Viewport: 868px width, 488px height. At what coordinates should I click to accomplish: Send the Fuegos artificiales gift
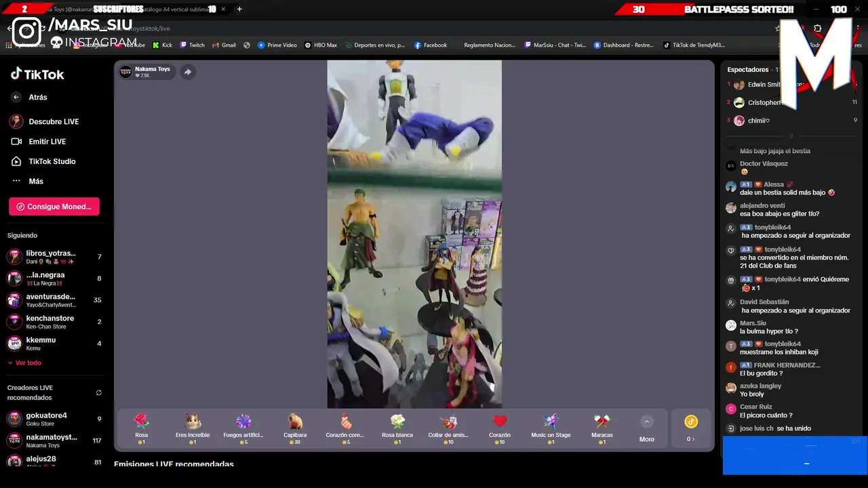pyautogui.click(x=243, y=428)
